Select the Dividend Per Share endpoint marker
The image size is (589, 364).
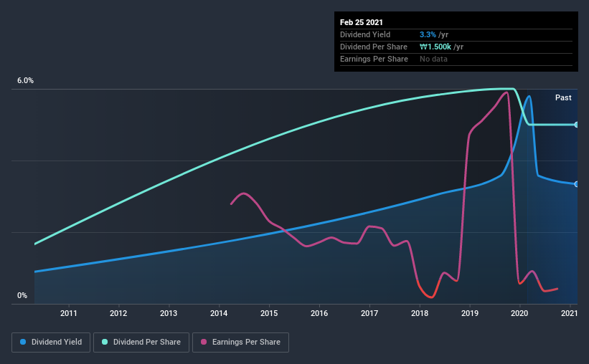point(577,125)
